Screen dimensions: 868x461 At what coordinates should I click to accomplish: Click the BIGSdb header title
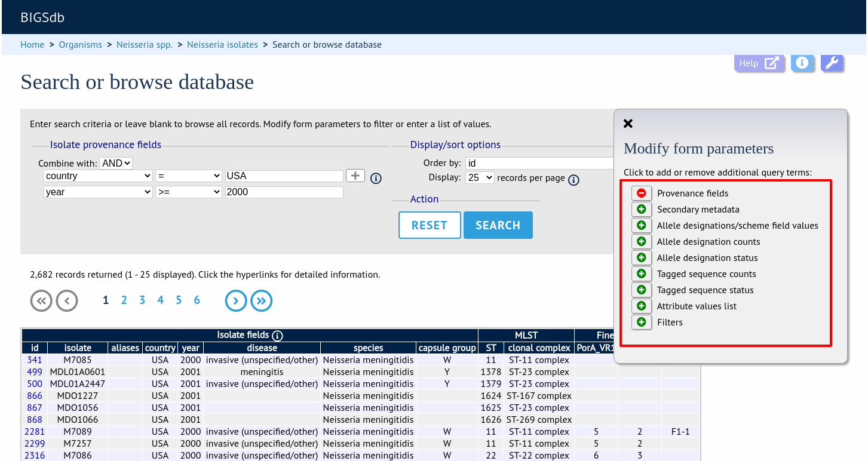(42, 17)
